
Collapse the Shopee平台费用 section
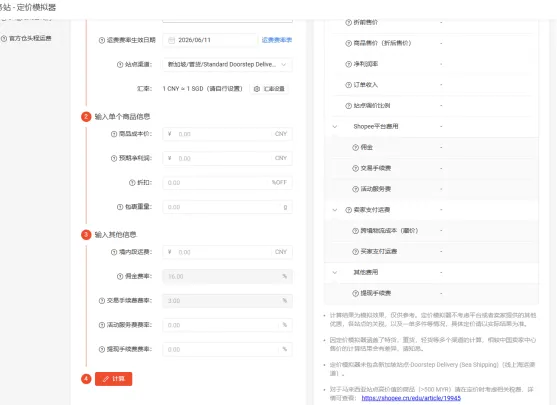335,126
